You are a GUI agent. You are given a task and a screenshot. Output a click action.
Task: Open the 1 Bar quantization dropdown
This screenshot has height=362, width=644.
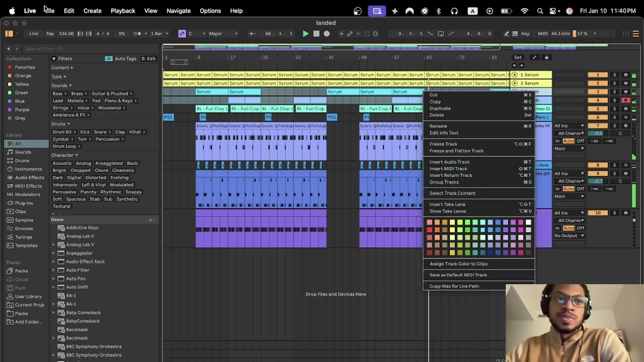tap(159, 34)
